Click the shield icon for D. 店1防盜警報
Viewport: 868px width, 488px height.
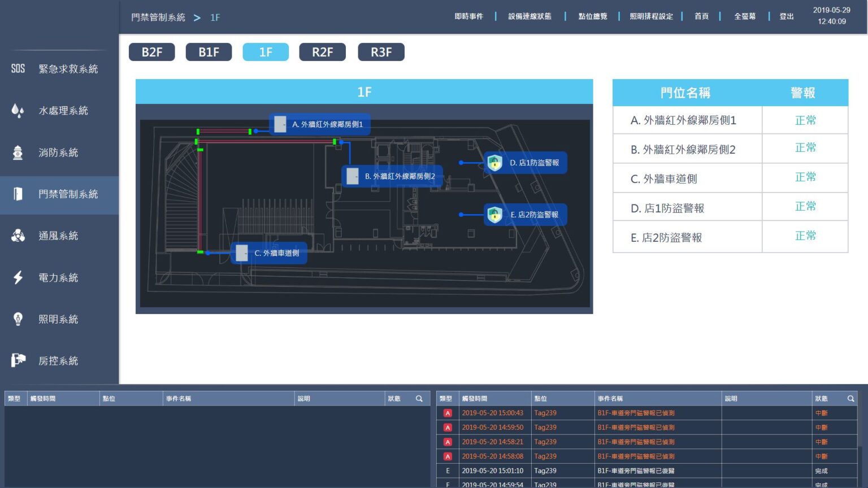[494, 163]
